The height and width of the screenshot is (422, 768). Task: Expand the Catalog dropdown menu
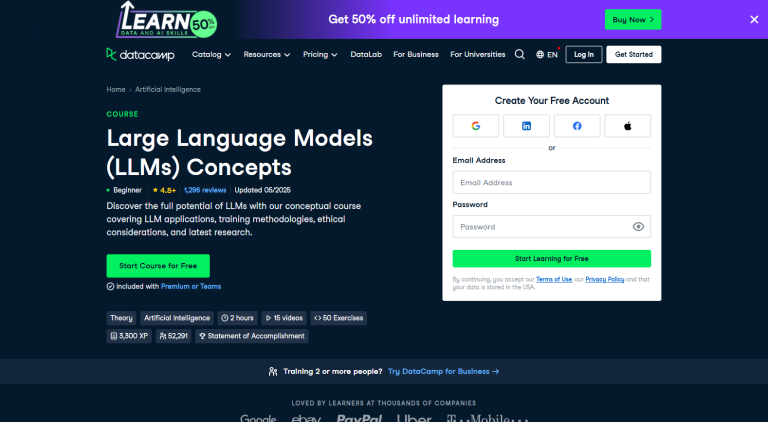[x=211, y=55]
